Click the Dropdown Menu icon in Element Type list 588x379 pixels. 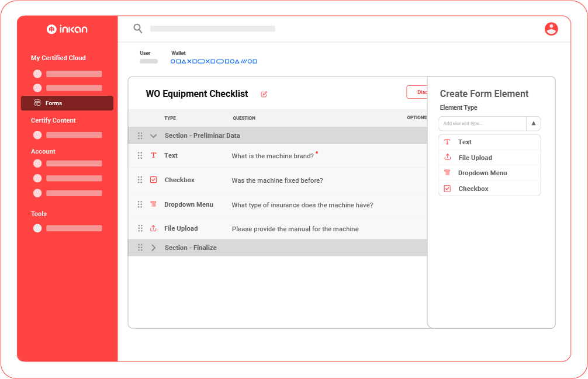447,173
